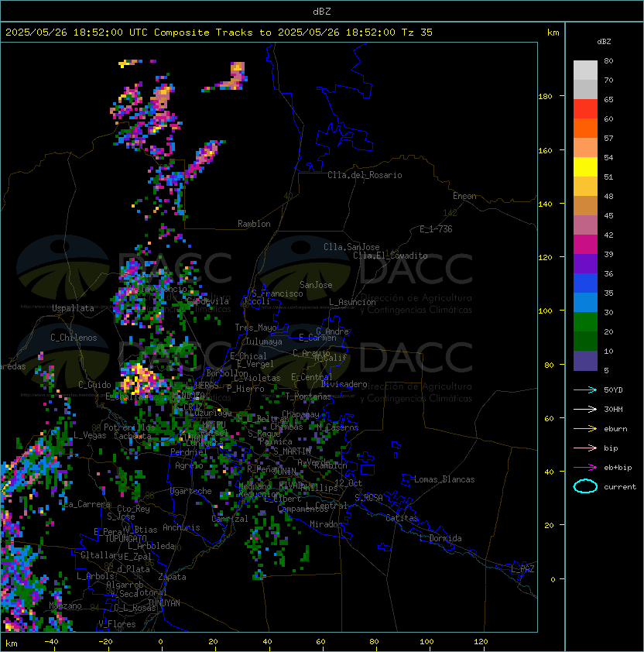Image resolution: width=644 pixels, height=652 pixels.
Task: Click the -40 km horizontal axis tick label
Action: (x=51, y=642)
